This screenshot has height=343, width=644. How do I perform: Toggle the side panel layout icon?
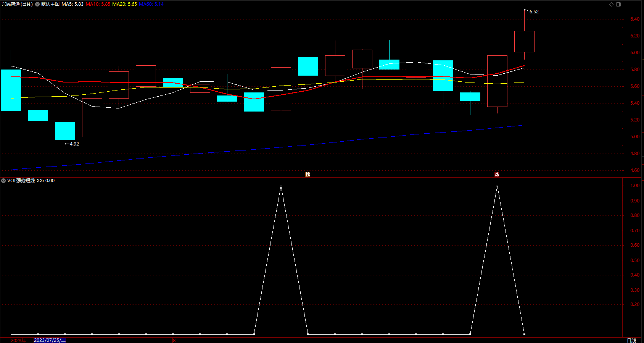tap(618, 4)
